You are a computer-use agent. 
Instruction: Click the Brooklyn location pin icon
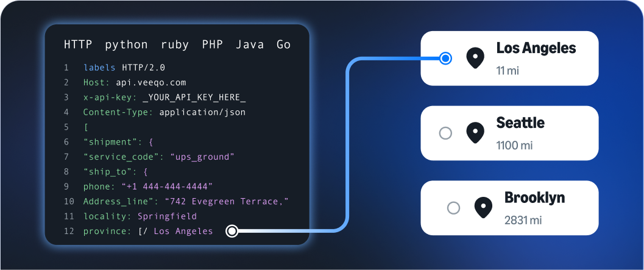[483, 208]
